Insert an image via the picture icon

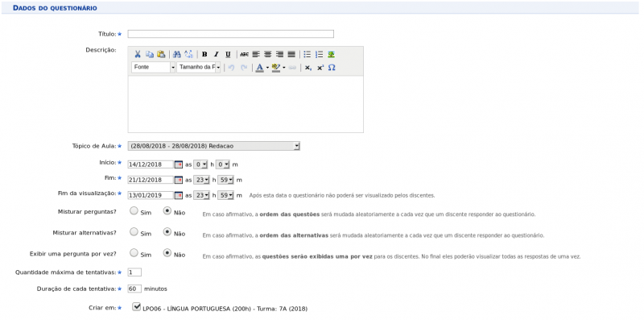(331, 54)
